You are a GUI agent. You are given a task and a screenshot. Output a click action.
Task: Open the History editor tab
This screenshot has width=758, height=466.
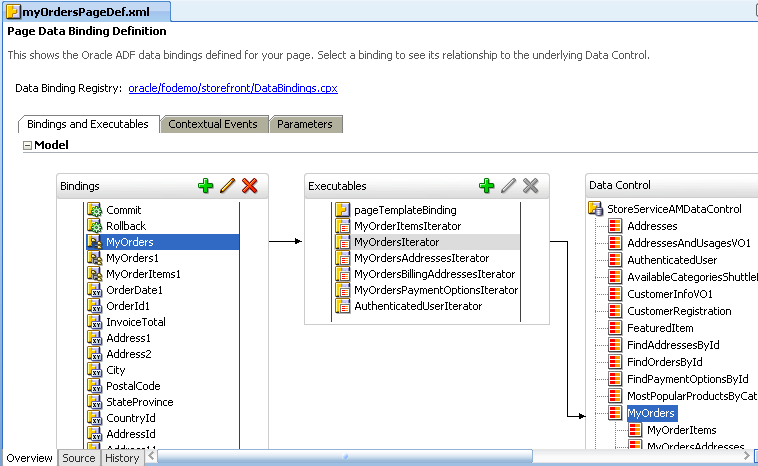(x=122, y=458)
